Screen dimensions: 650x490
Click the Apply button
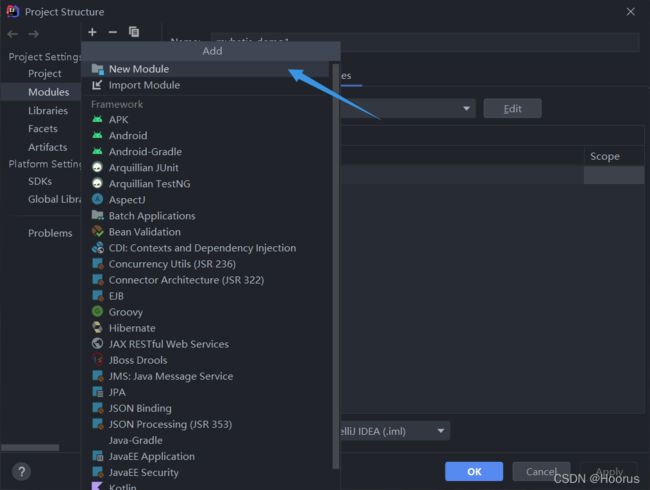609,471
